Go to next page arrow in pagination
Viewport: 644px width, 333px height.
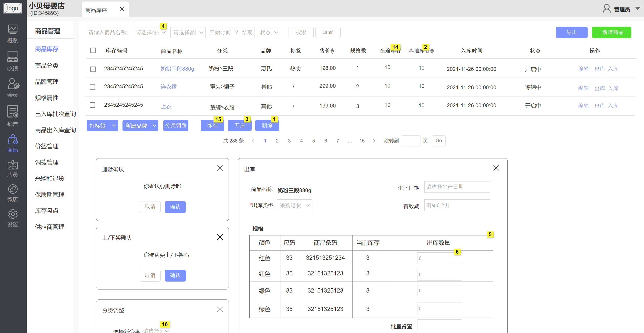pos(374,141)
